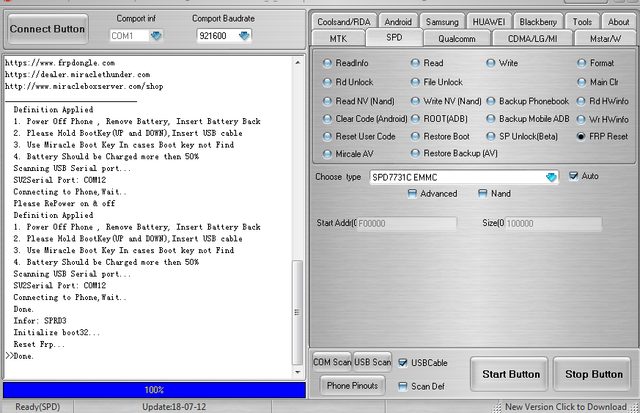The image size is (640, 413).
Task: Expand the Choose type SPD7731C EMMC dropdown
Action: pos(551,177)
